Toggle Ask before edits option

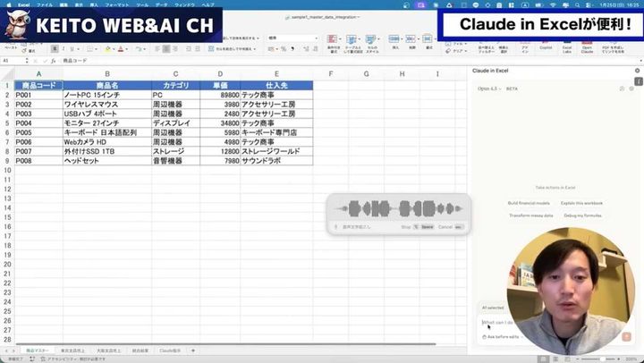pos(503,337)
